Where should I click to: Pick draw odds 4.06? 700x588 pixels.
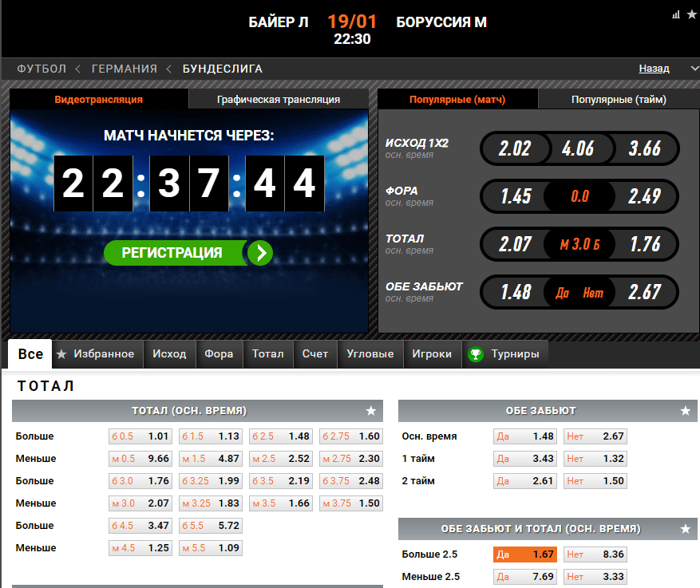tap(578, 148)
